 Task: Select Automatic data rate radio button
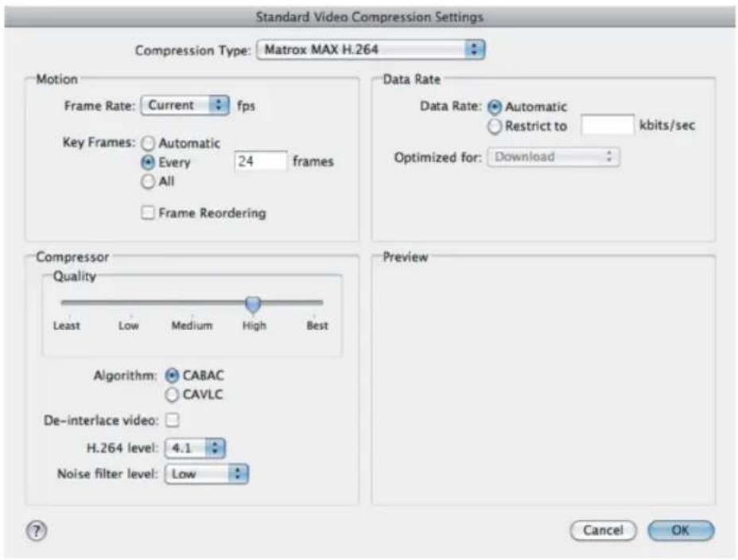(x=494, y=107)
